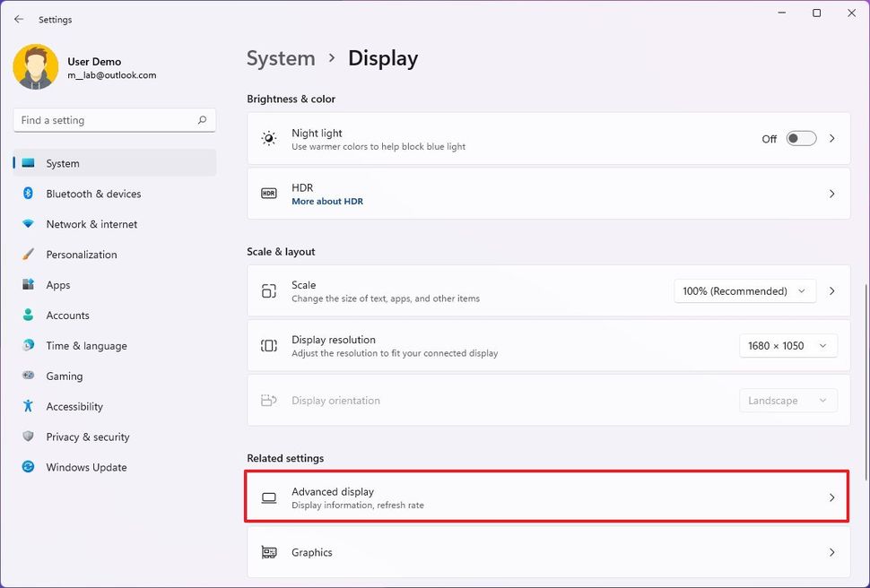The image size is (870, 588).
Task: Click the System breadcrumb link
Action: (x=281, y=58)
